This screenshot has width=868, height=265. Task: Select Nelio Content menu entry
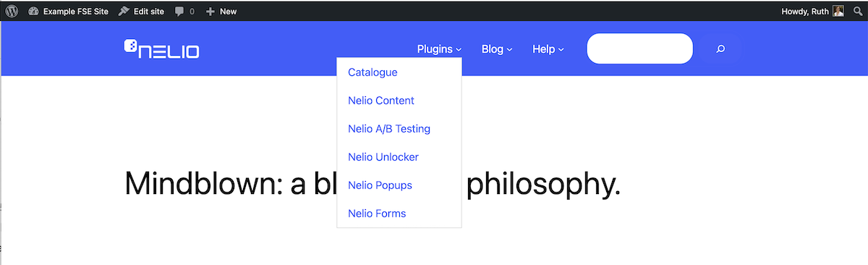[381, 101]
